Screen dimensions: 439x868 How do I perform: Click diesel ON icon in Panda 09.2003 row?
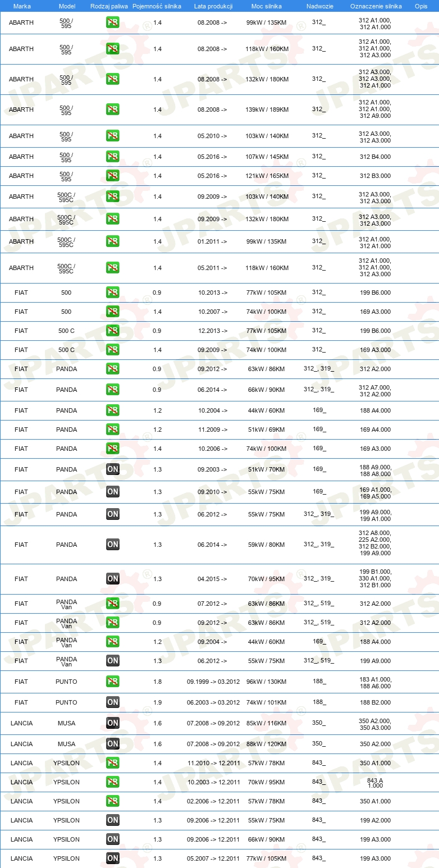coord(113,469)
